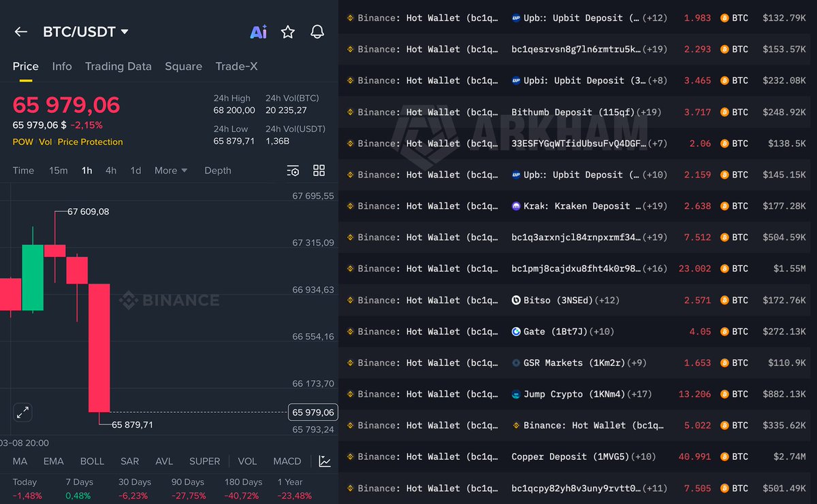The image size is (817, 504).
Task: Click the Upbit icon in the 2.159 BTC row
Action: (x=516, y=174)
